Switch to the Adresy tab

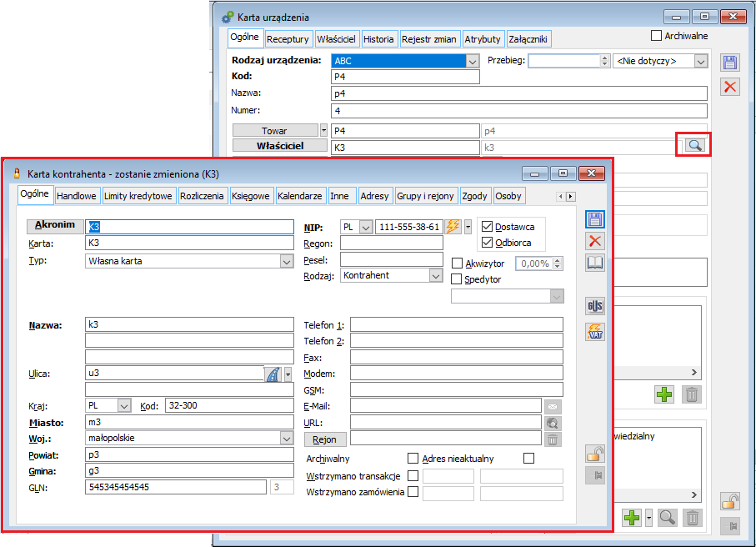click(374, 196)
